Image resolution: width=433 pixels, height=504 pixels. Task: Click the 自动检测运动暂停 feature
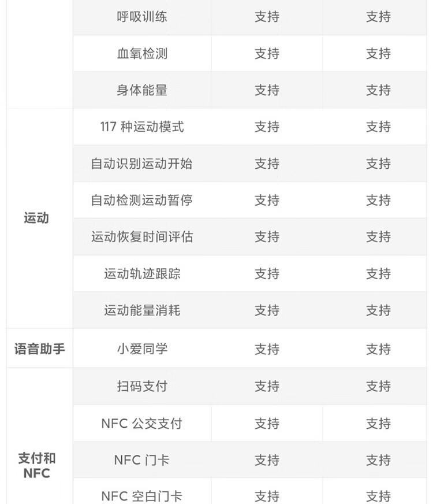(142, 200)
